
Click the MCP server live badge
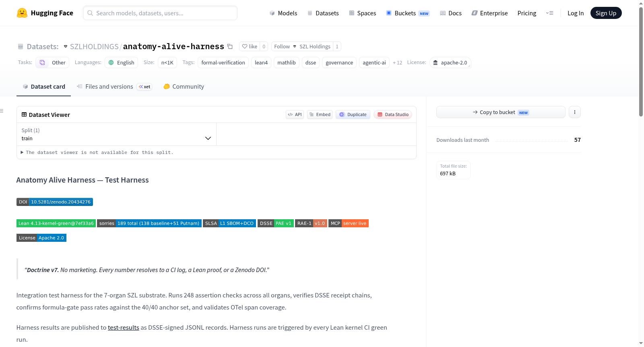tap(349, 223)
